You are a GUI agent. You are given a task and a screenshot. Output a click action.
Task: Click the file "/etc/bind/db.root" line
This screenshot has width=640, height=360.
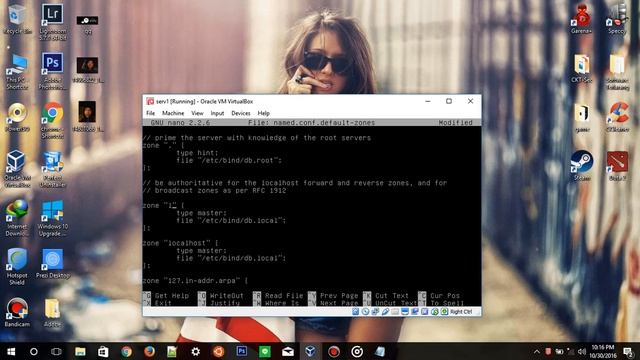[229, 160]
